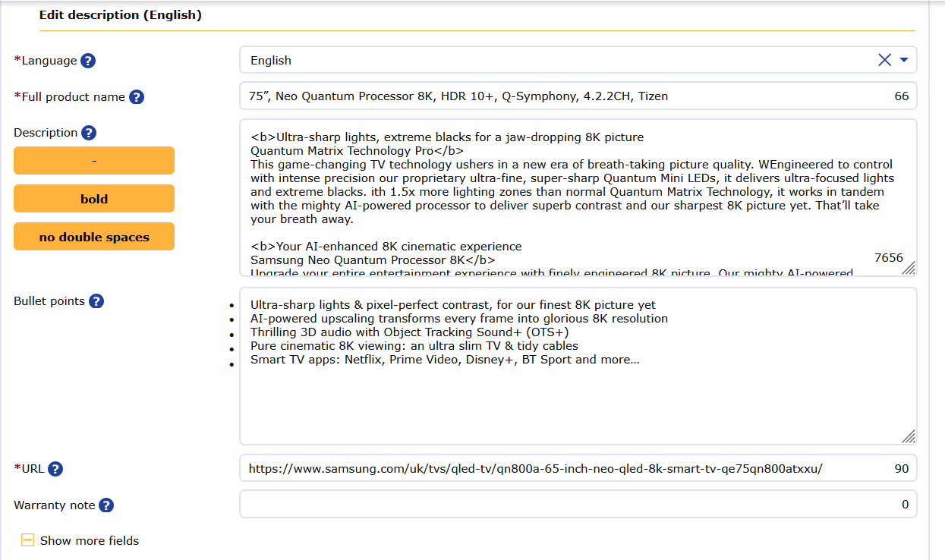Focus the Full product name field
The width and height of the screenshot is (945, 560).
pos(578,96)
